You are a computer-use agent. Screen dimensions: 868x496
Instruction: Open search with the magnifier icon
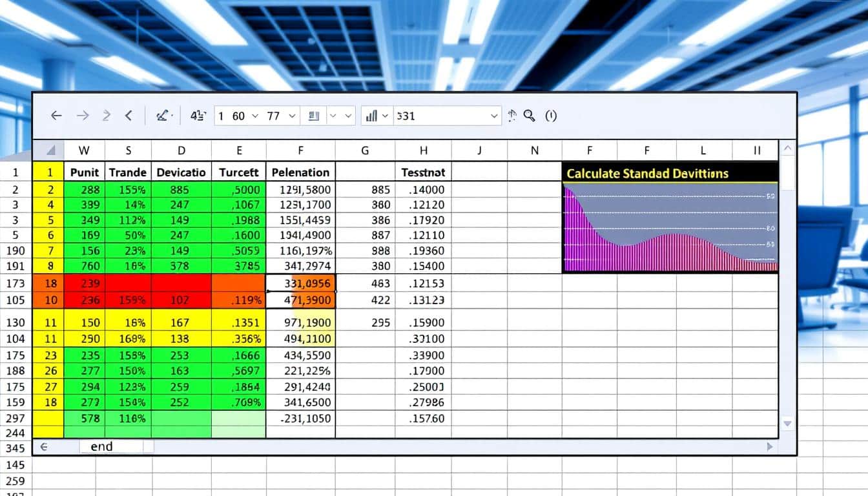(530, 116)
